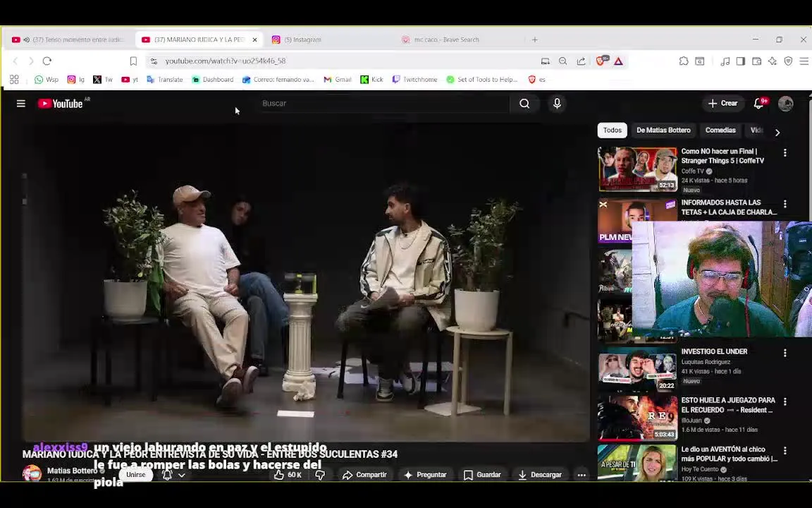This screenshot has width=812, height=508.
Task: Open Le dio un AVENTÓN video title
Action: click(x=729, y=454)
